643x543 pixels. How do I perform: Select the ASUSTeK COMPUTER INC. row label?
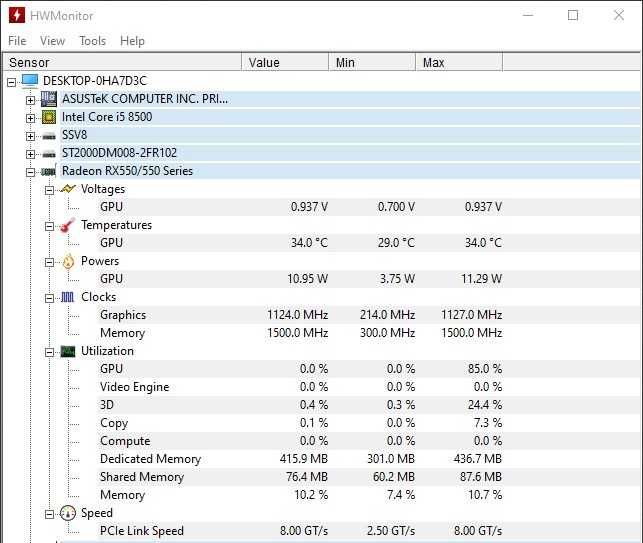[145, 99]
